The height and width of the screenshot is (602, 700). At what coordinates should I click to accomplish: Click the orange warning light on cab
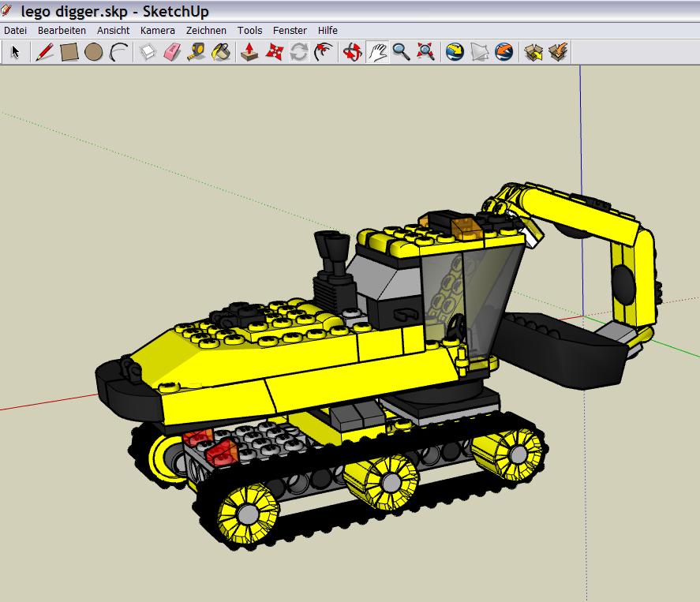466,229
